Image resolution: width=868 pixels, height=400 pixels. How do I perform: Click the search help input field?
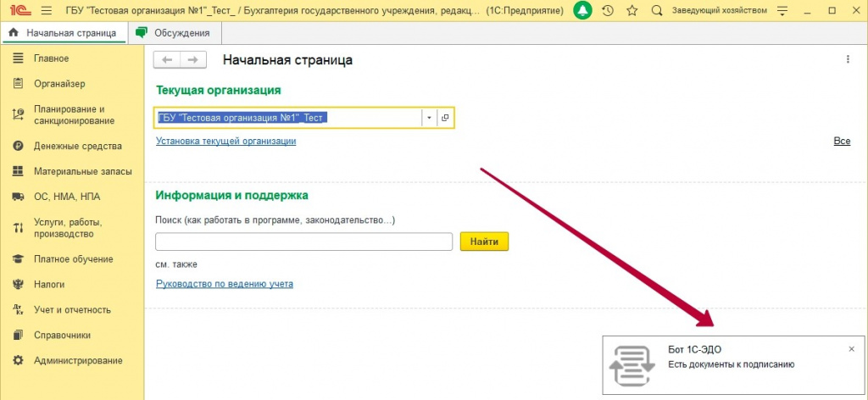(x=304, y=242)
